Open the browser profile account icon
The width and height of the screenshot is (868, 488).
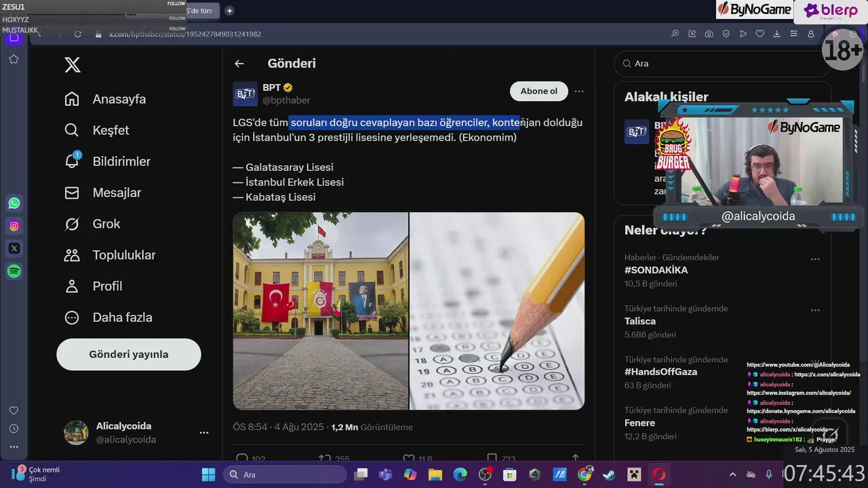[x=811, y=34]
